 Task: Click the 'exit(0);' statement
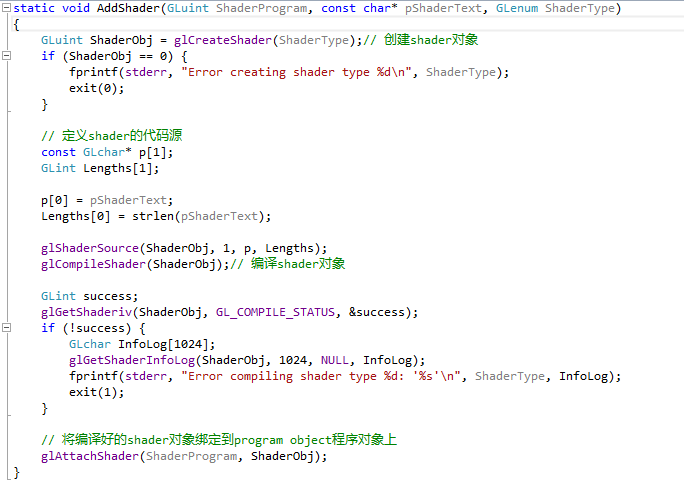[x=97, y=88]
